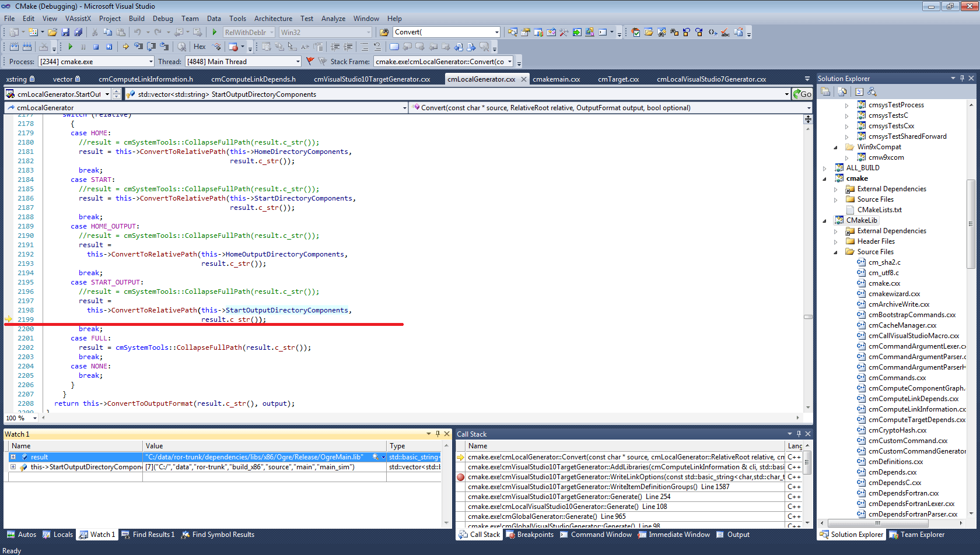Open the editor zoom 100 % dropdown
This screenshot has width=980, height=555.
[35, 418]
